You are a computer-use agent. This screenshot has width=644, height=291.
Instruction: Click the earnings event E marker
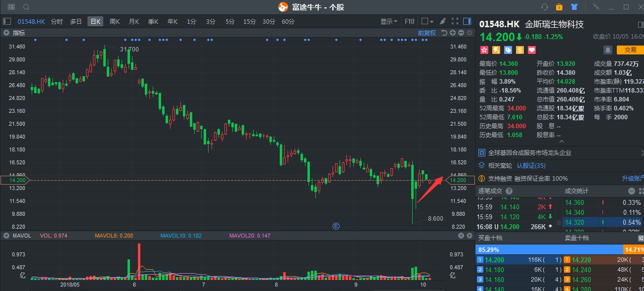pyautogui.click(x=336, y=226)
